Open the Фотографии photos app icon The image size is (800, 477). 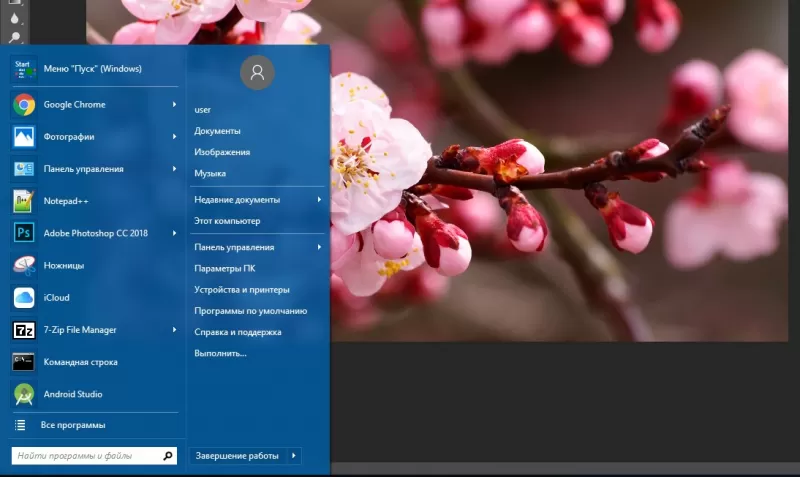click(x=24, y=137)
